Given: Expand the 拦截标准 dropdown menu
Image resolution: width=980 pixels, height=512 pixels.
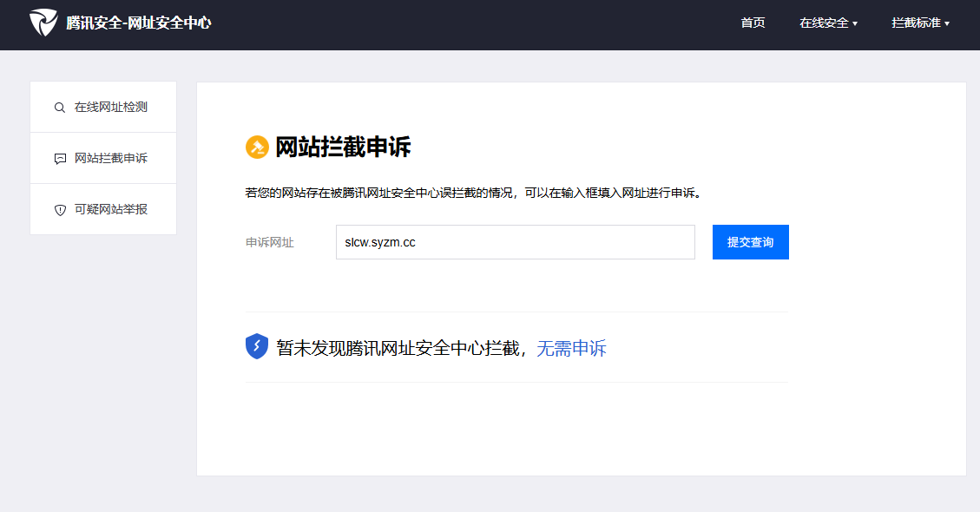Looking at the screenshot, I should (920, 23).
